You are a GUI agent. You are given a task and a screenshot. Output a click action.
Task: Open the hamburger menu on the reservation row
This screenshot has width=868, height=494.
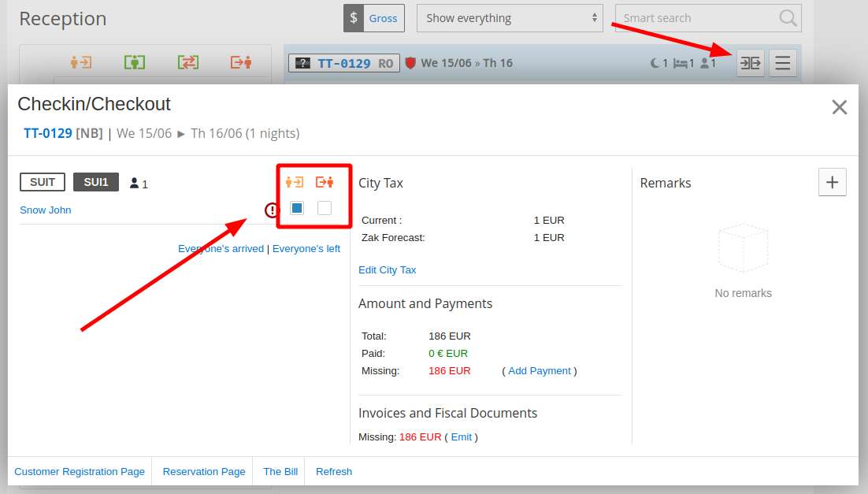[x=782, y=63]
